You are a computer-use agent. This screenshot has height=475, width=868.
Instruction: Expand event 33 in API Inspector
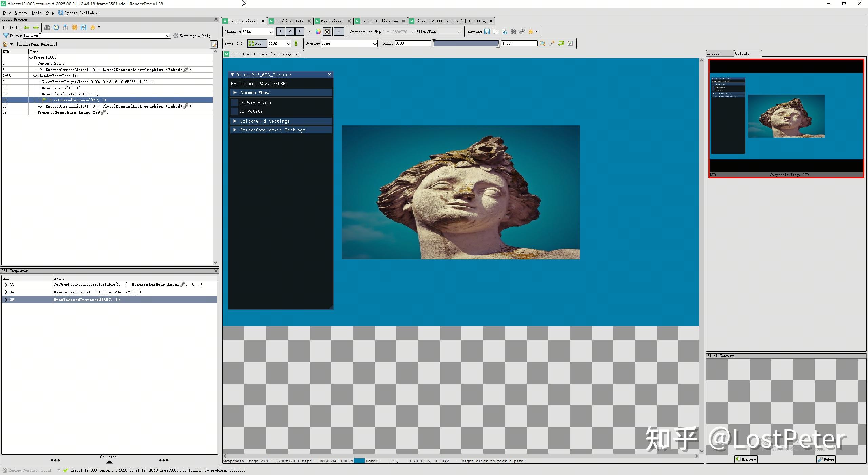click(6, 285)
